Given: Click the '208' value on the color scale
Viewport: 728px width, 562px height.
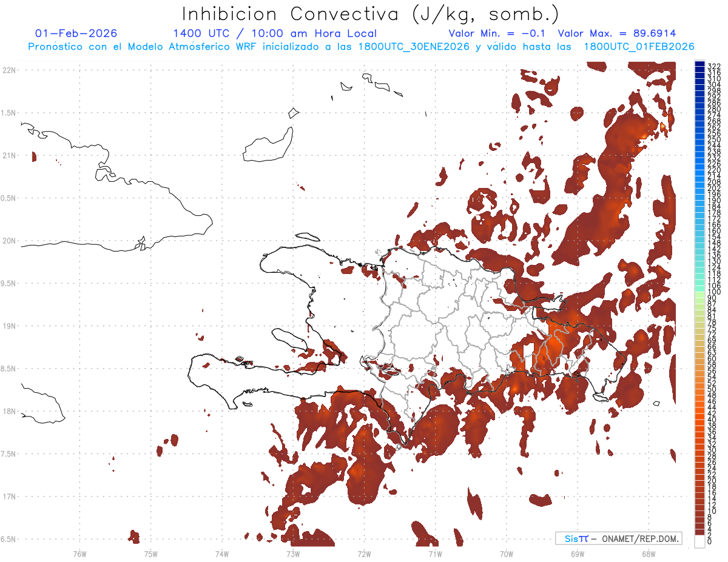Looking at the screenshot, I should (x=713, y=182).
